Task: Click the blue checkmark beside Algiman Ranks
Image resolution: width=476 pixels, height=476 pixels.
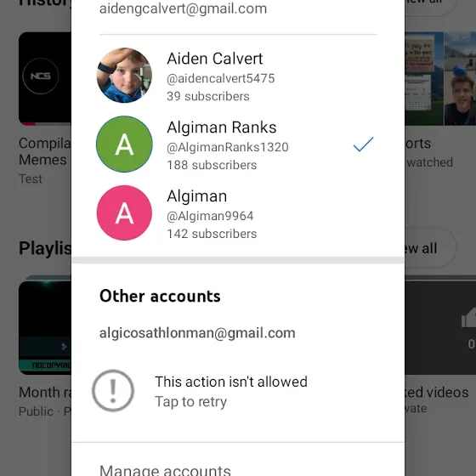Action: click(x=364, y=144)
